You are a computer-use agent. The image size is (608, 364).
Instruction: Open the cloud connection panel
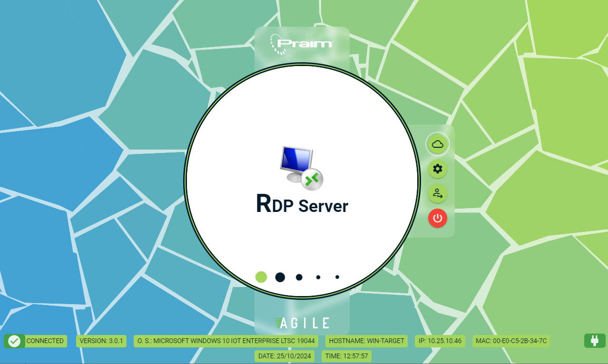click(x=437, y=144)
